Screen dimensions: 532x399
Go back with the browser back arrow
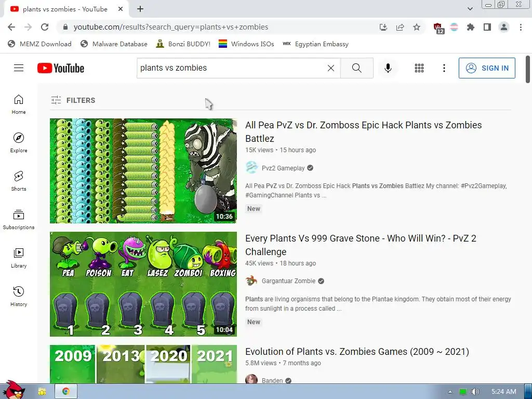[11, 27]
